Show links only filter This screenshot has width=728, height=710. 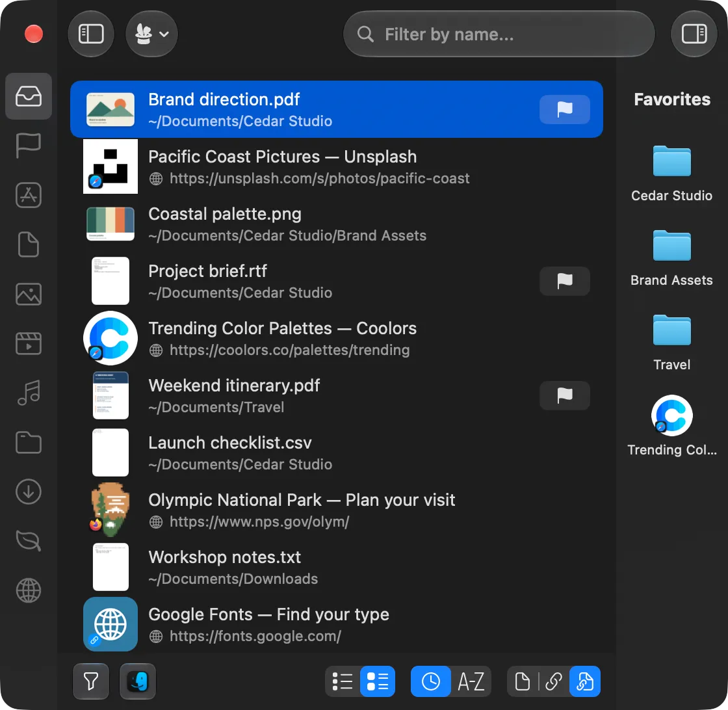[x=554, y=681]
